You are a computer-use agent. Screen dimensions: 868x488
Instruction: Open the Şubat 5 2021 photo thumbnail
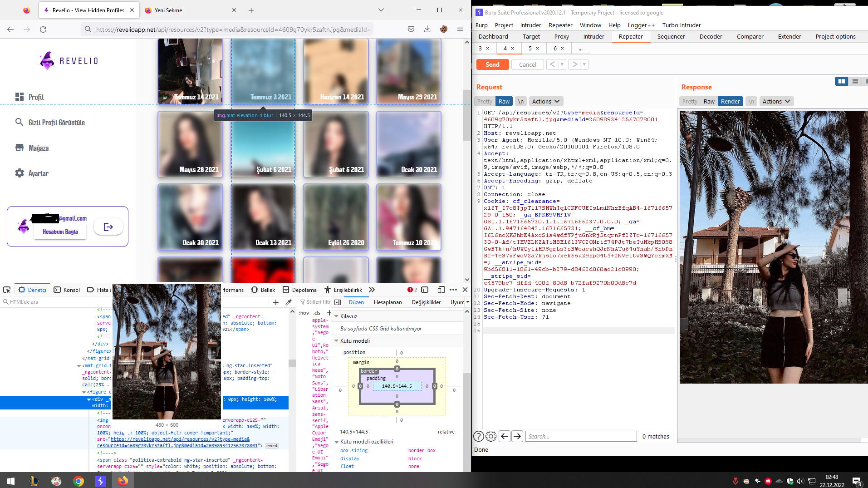[336, 144]
